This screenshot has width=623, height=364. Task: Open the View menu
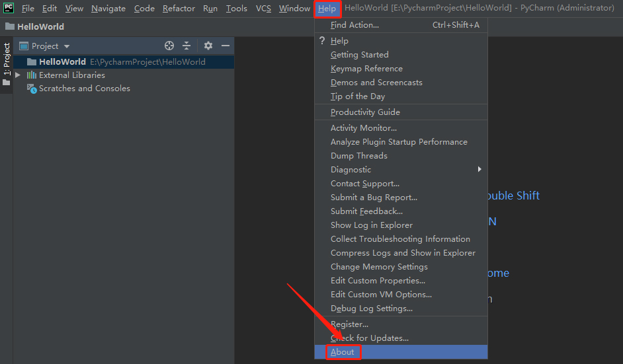74,9
